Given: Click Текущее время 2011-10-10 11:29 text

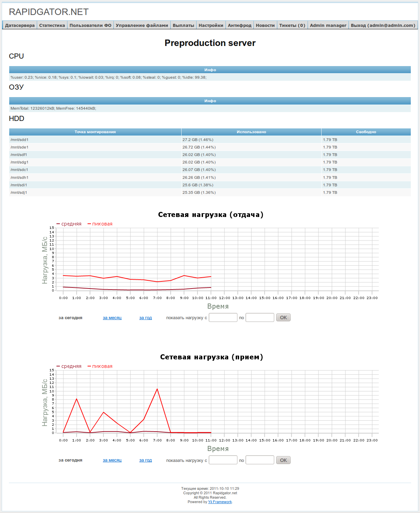Looking at the screenshot, I should 210,488.
